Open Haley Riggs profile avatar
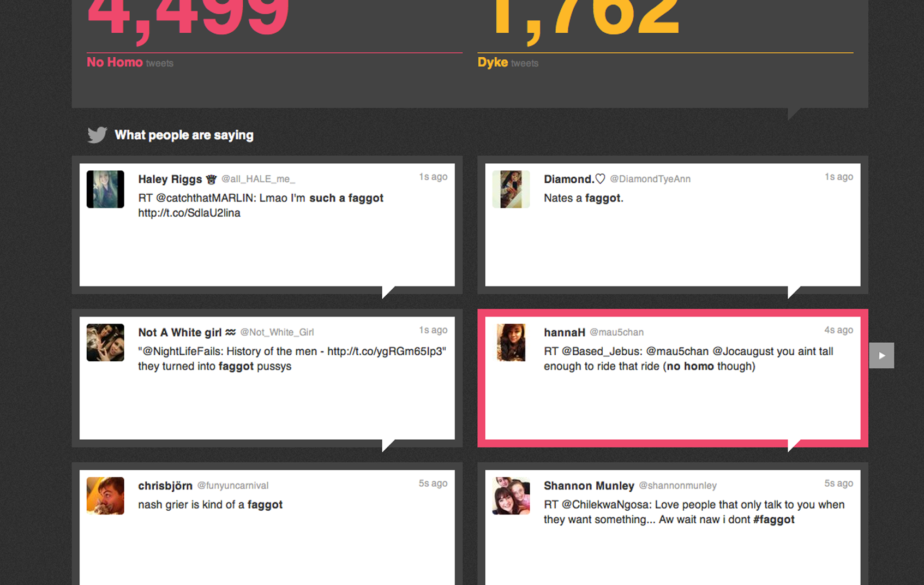This screenshot has width=924, height=585. point(105,189)
